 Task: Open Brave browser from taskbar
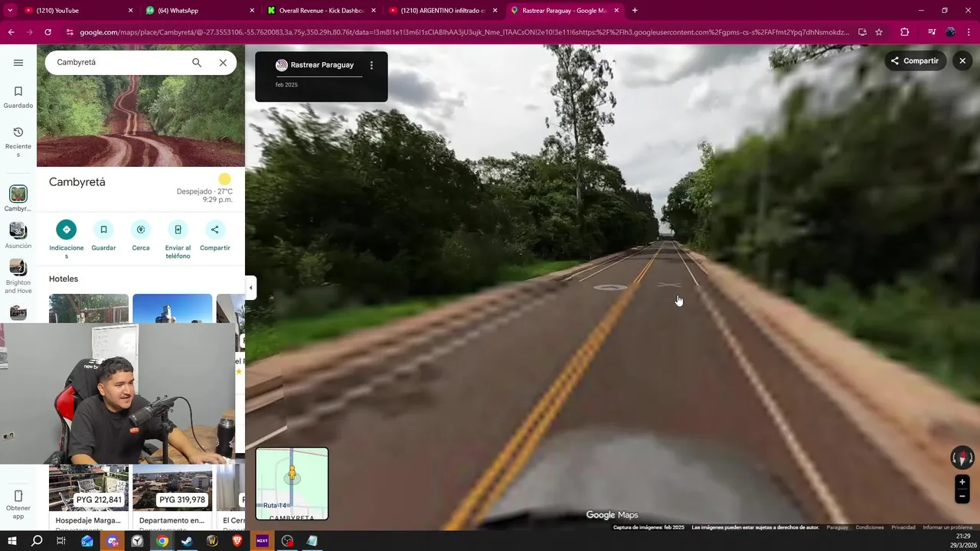[237, 541]
